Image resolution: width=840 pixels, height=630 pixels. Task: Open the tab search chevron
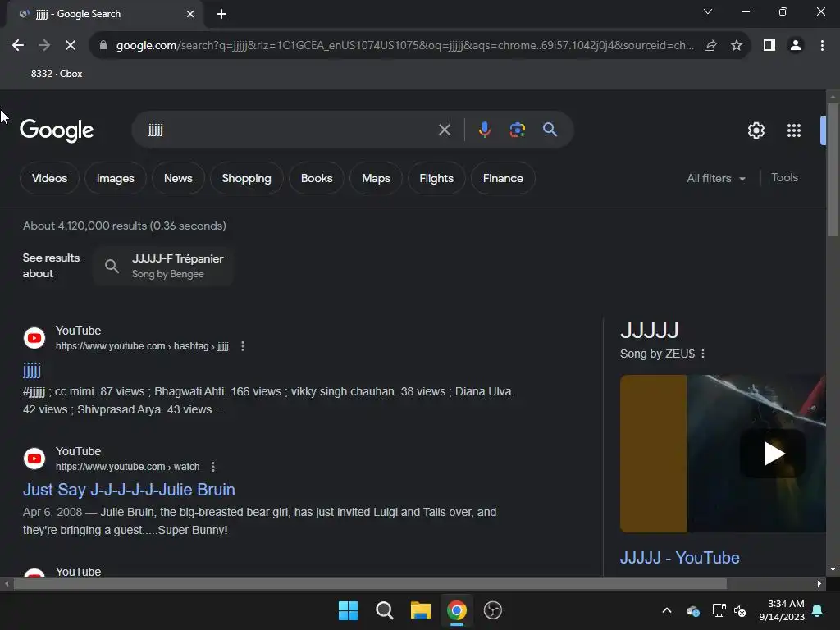point(708,11)
